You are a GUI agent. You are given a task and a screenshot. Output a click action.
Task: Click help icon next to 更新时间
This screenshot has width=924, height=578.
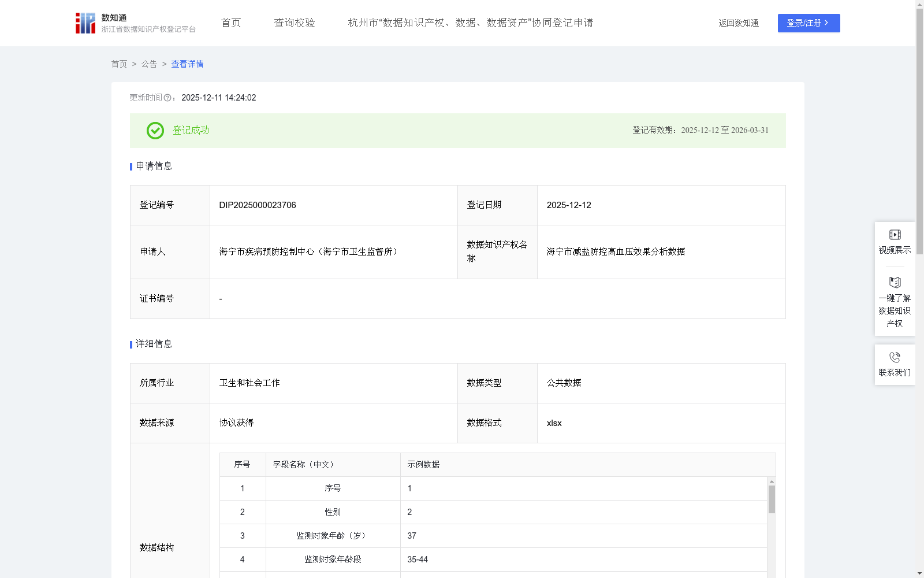[x=167, y=98]
